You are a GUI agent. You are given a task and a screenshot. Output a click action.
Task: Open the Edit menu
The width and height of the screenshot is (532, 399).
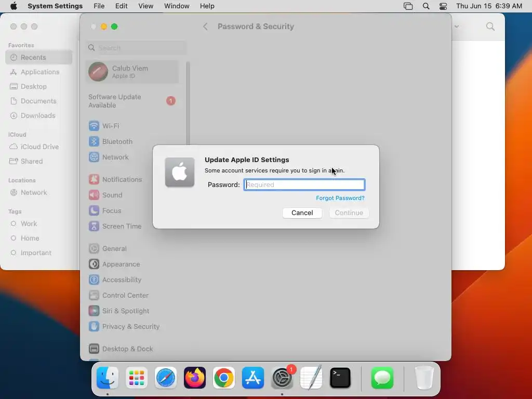click(x=121, y=6)
